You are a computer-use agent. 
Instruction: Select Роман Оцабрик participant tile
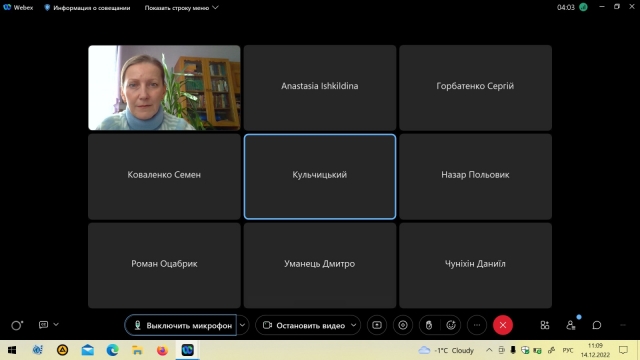pyautogui.click(x=164, y=265)
